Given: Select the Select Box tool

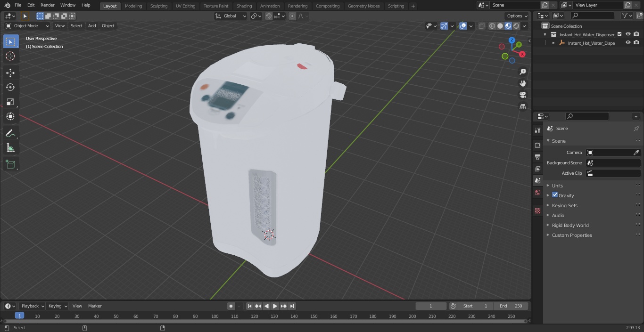Looking at the screenshot, I should tap(10, 41).
